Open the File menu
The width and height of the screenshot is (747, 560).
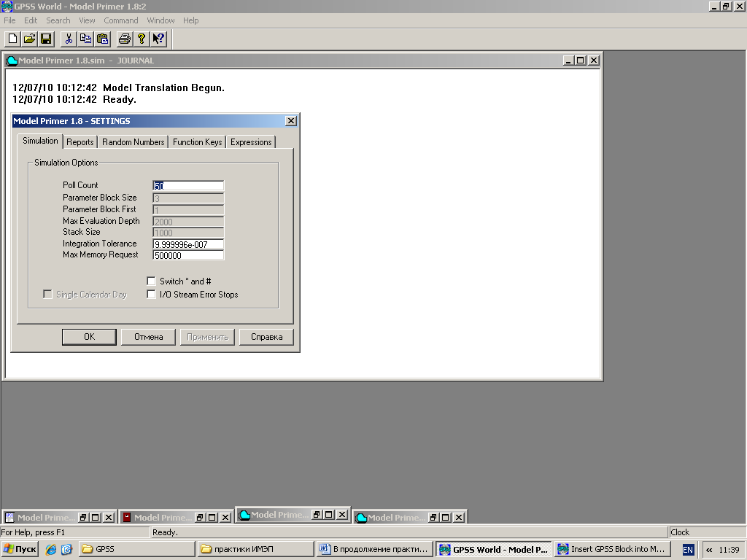pyautogui.click(x=9, y=20)
